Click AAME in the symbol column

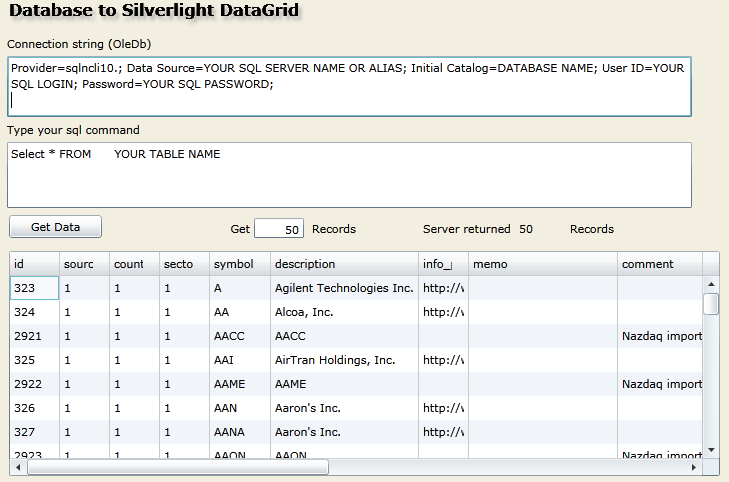pos(240,384)
